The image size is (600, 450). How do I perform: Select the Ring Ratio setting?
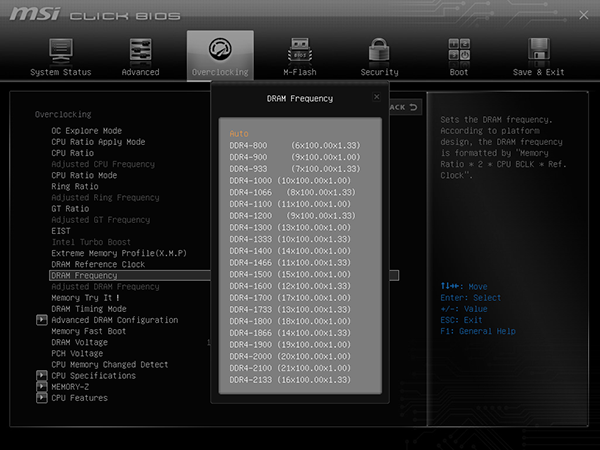[x=75, y=186]
